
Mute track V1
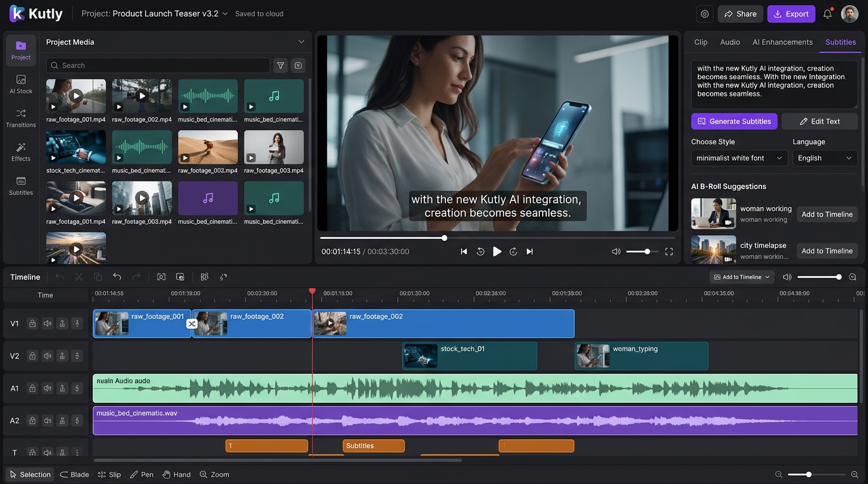(x=47, y=324)
